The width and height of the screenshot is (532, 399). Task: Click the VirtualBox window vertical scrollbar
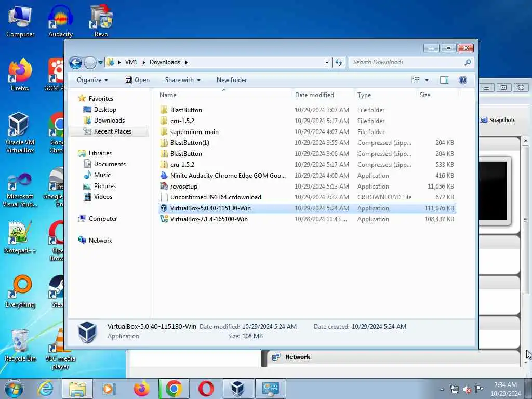point(525,219)
